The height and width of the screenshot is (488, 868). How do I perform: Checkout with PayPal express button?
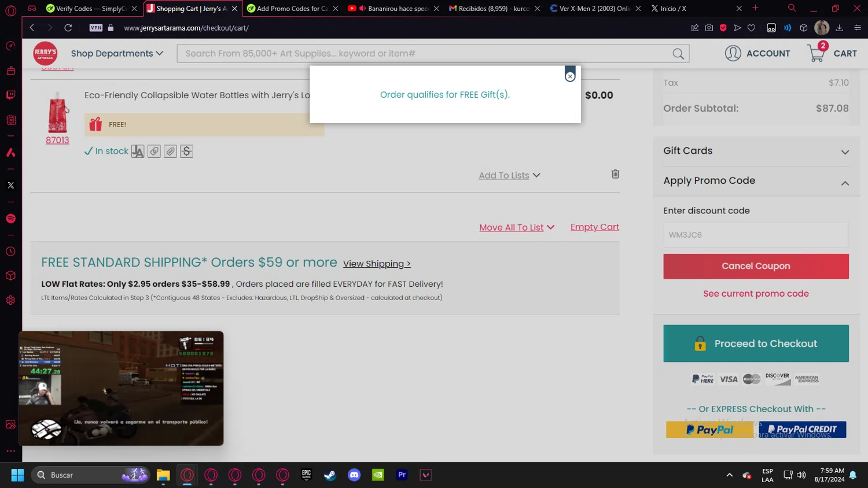pos(709,430)
